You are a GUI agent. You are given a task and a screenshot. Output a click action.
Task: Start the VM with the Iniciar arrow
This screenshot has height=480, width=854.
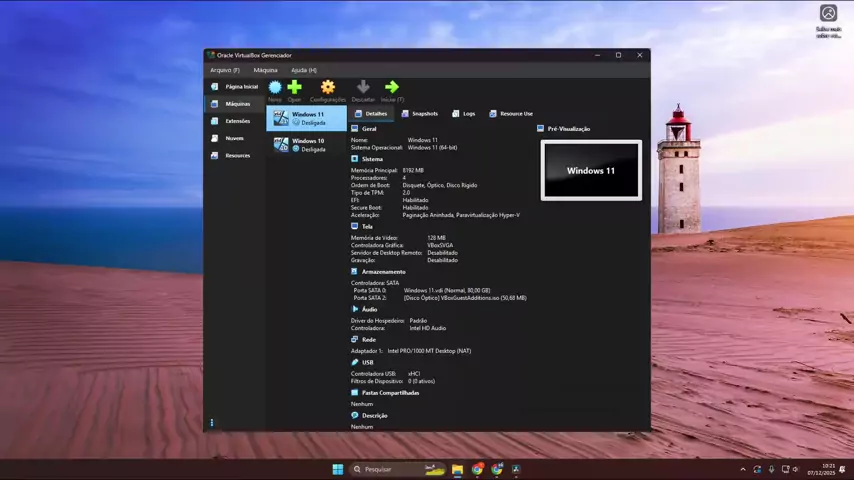(392, 88)
